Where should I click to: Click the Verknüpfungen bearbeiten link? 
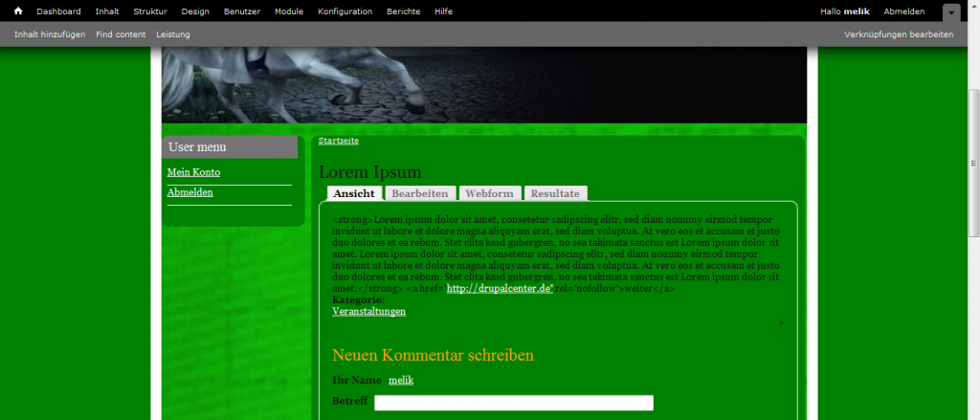pyautogui.click(x=899, y=34)
